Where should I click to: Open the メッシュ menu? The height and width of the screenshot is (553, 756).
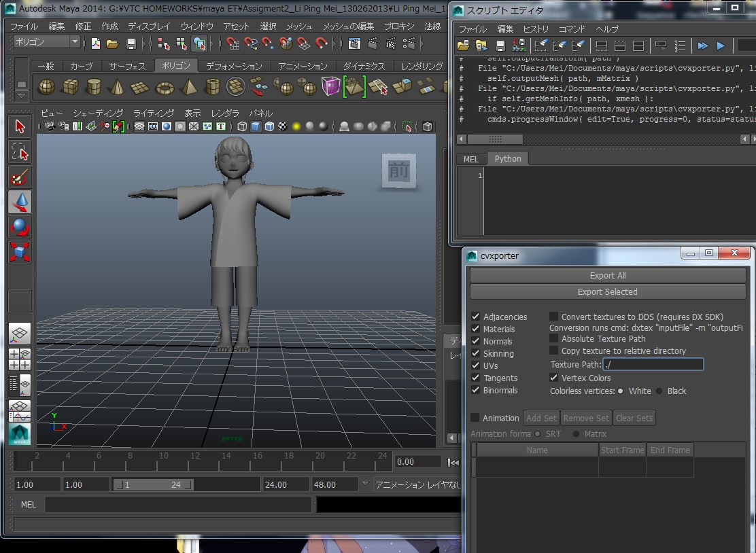299,26
